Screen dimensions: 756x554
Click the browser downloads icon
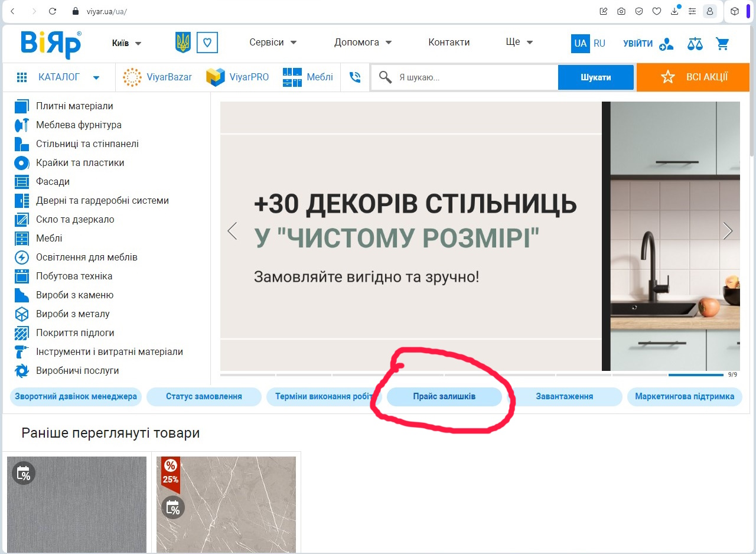click(x=674, y=11)
